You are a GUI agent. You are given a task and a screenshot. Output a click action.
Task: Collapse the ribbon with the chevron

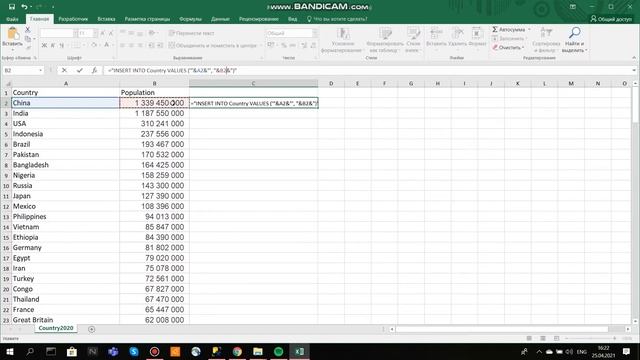[x=634, y=58]
